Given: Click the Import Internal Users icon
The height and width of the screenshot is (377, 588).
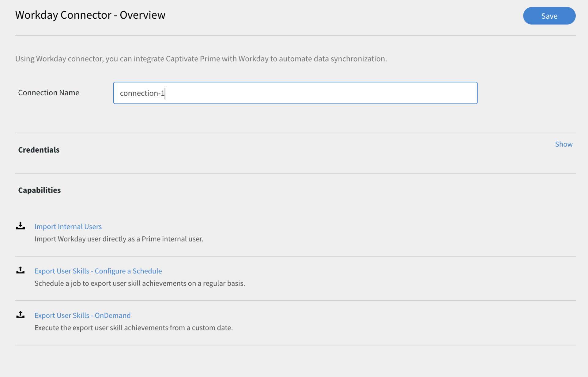Looking at the screenshot, I should click(x=21, y=225).
